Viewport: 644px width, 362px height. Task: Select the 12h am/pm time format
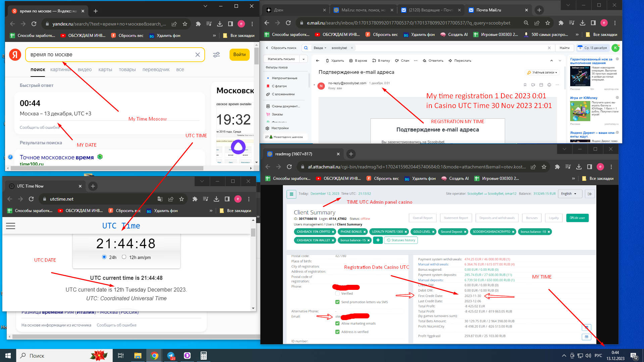(124, 257)
